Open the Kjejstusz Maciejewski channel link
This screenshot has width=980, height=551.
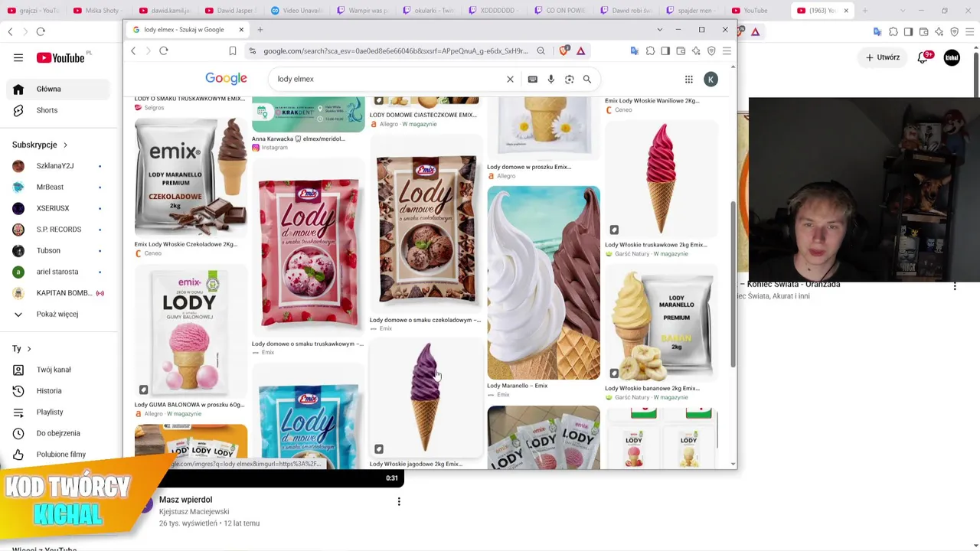[x=194, y=511]
